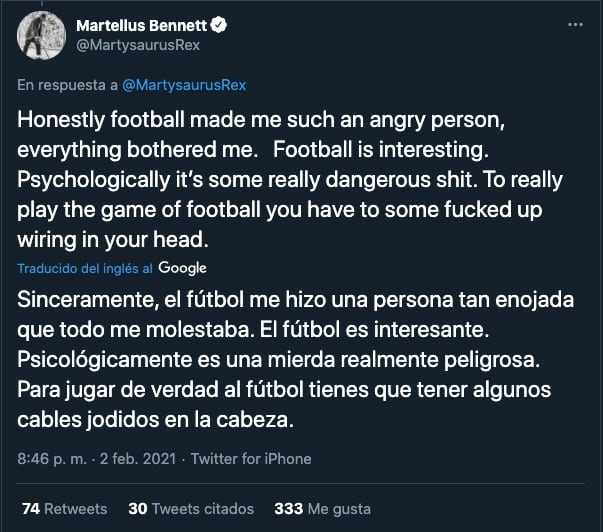Show the 333 Me gusta list
Image resolution: width=603 pixels, height=532 pixels.
[x=322, y=508]
